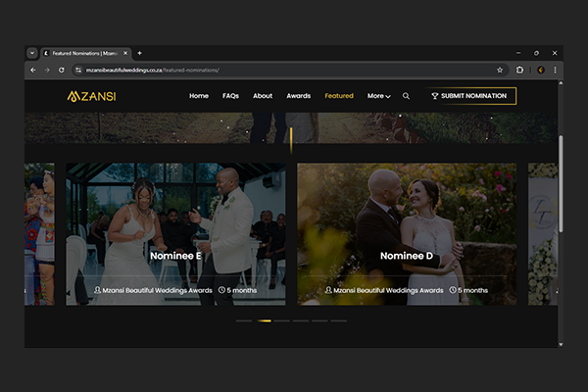Viewport: 588px width, 392px height.
Task: Restore the browser window size
Action: (536, 53)
